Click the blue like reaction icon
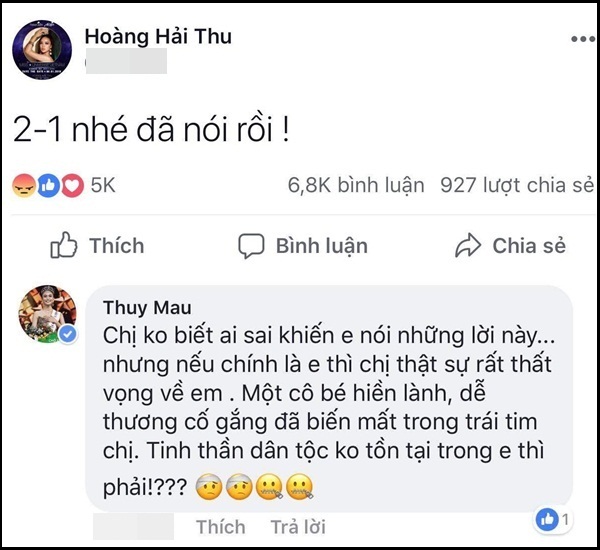This screenshot has width=600, height=550. click(47, 186)
